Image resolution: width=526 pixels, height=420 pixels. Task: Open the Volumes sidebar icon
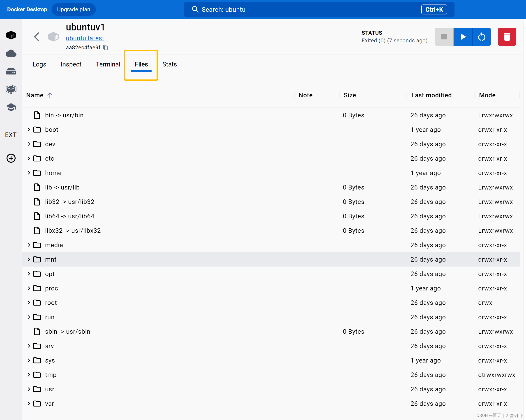pos(11,71)
